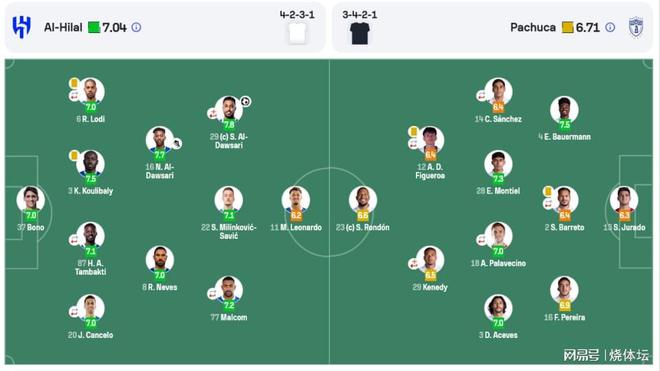Click the goal ball icon on S. Al-Dawsari
This screenshot has width=660, height=371.
[x=246, y=101]
